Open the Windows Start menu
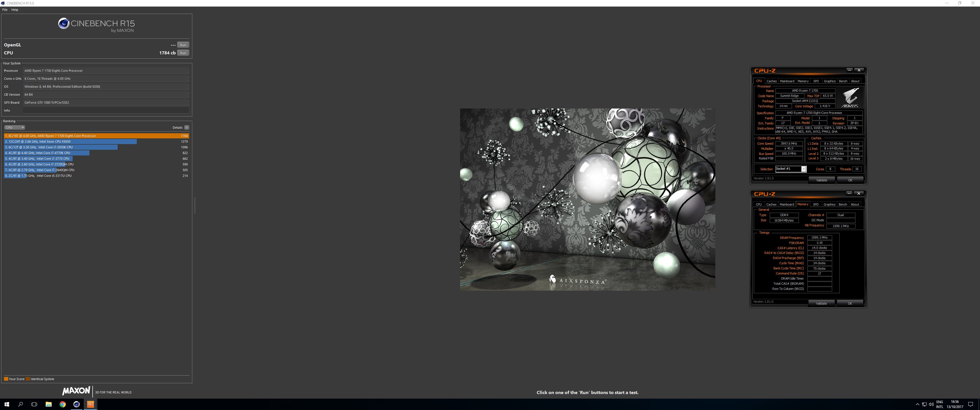This screenshot has height=410, width=980. (x=7, y=404)
